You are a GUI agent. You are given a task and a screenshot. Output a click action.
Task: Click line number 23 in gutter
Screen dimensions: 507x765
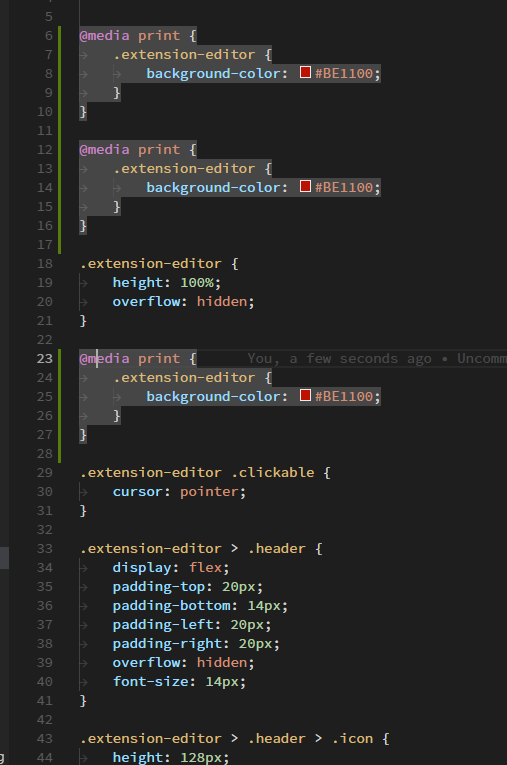44,359
